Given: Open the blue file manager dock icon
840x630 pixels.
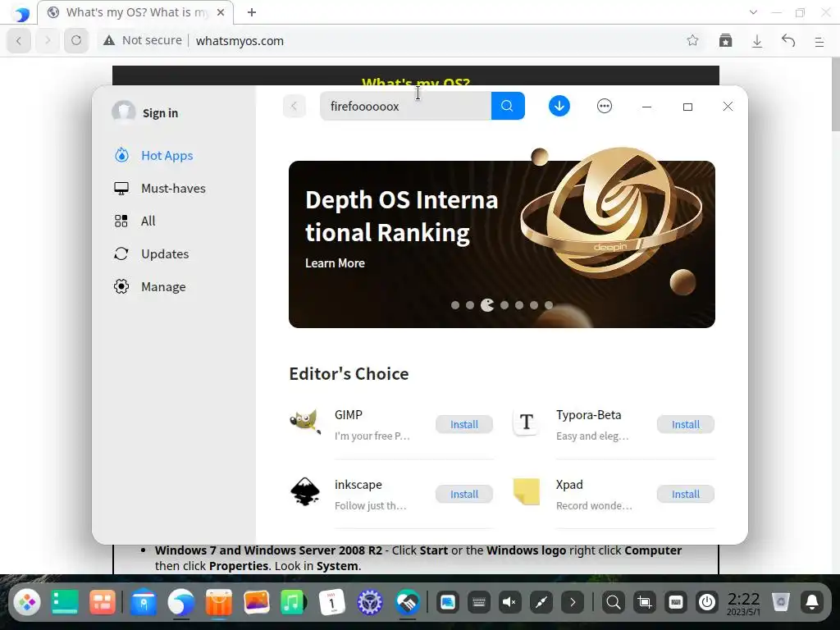Looking at the screenshot, I should pyautogui.click(x=143, y=603).
